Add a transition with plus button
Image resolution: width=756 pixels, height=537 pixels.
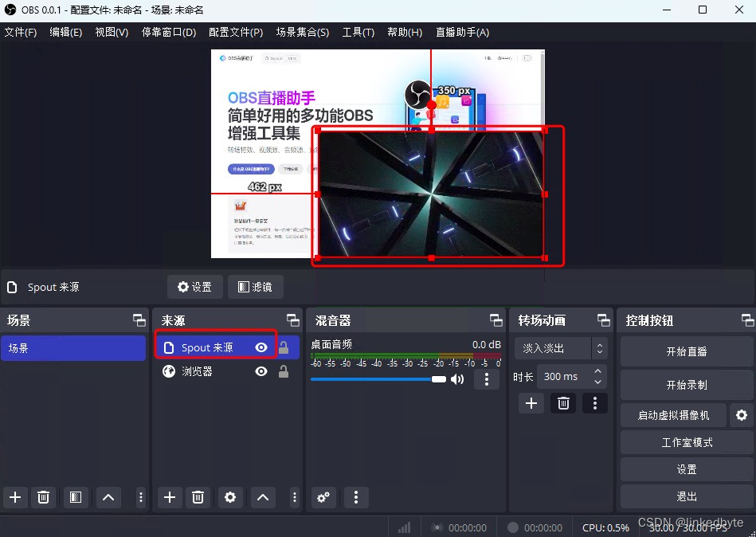531,403
